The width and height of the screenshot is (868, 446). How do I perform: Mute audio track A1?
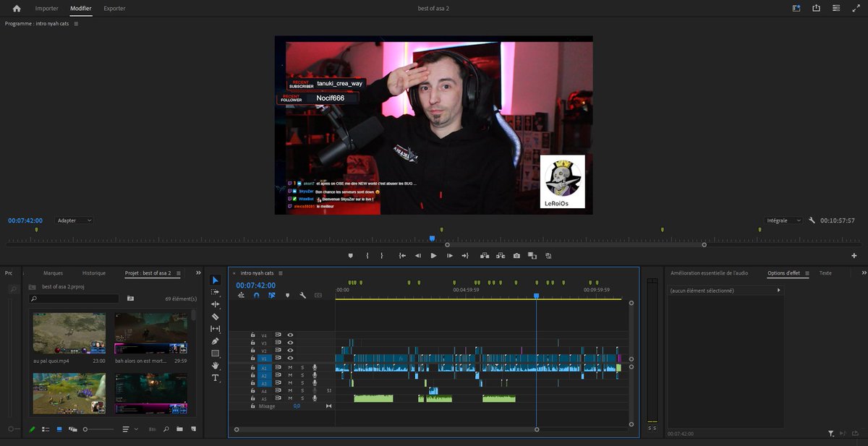click(x=290, y=368)
